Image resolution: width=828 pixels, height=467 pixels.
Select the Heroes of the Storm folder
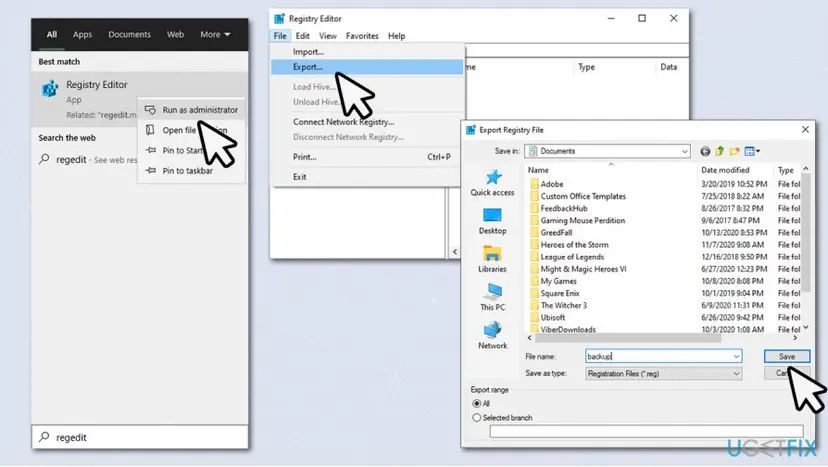(574, 245)
